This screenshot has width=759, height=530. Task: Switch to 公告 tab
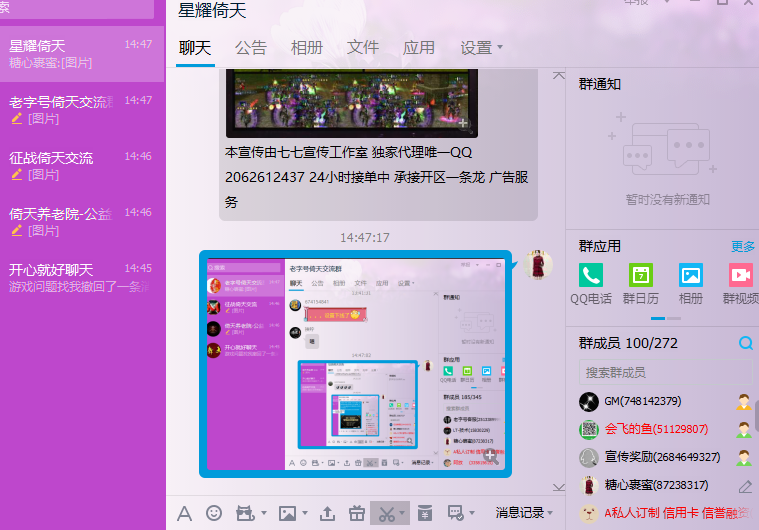(x=251, y=48)
